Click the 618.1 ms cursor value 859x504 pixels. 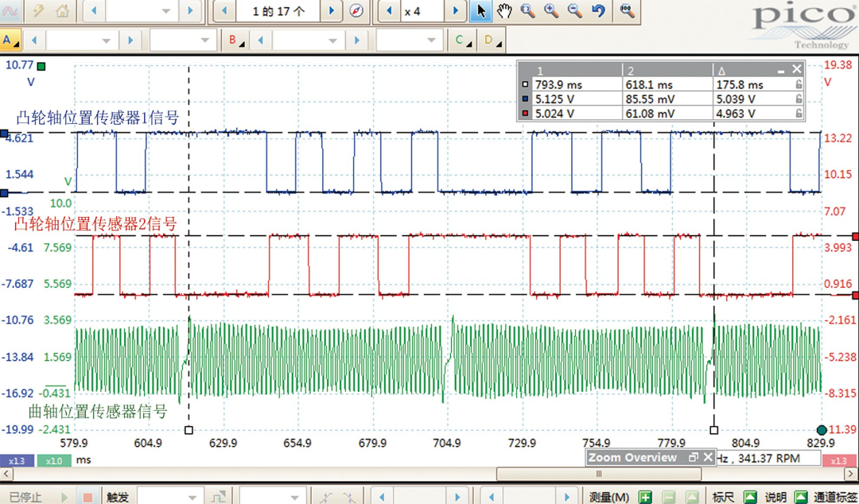pyautogui.click(x=650, y=85)
